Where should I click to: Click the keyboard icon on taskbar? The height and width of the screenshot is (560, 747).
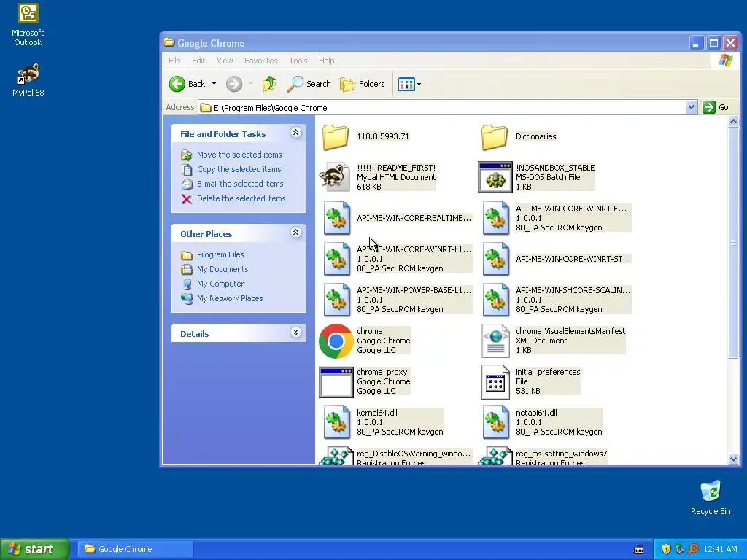[x=639, y=550]
